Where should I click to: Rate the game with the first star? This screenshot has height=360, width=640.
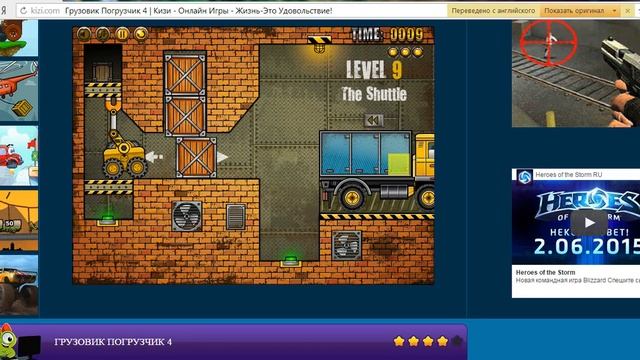coord(399,341)
